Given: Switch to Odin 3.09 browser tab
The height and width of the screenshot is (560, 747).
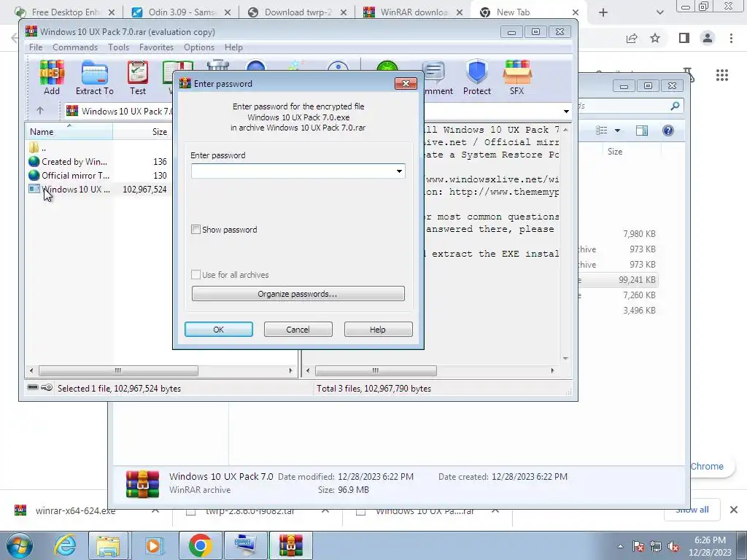Looking at the screenshot, I should 181,12.
